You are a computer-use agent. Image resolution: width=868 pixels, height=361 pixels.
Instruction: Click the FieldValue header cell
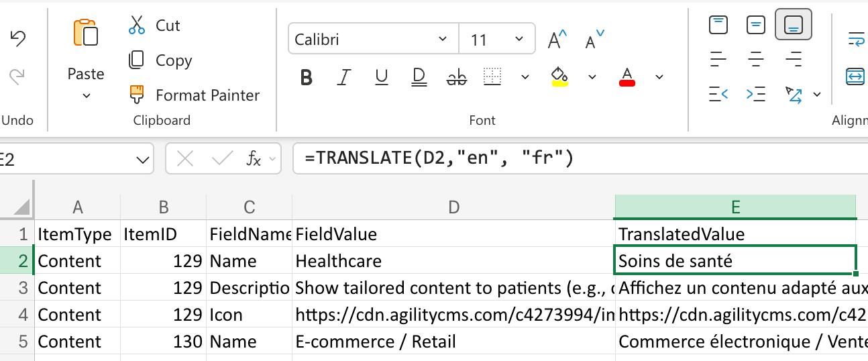[x=454, y=234]
